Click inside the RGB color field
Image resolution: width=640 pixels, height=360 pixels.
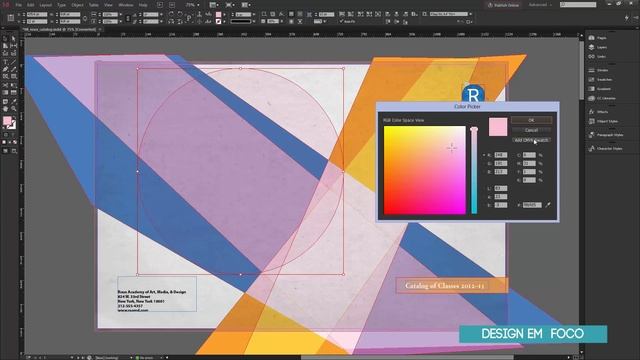[424, 170]
